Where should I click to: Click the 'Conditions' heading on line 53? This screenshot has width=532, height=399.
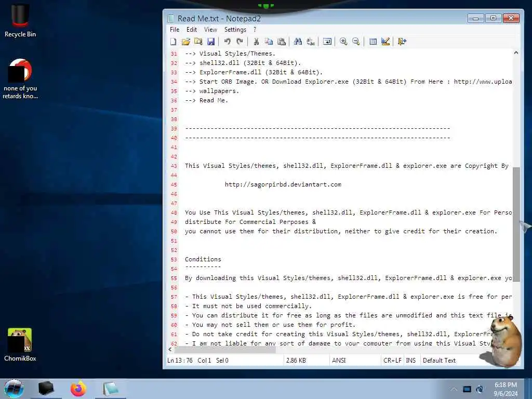(x=203, y=259)
